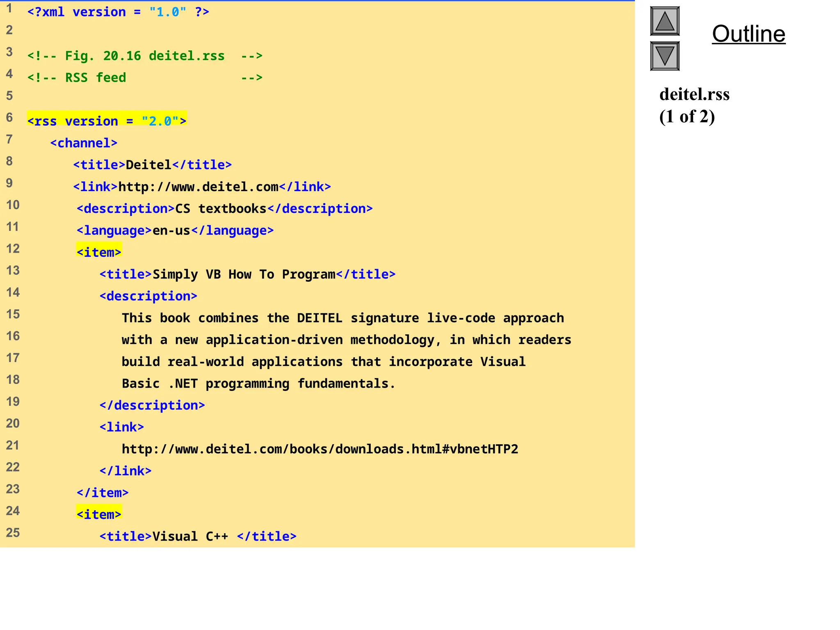Viewport: 840px width, 630px height.
Task: Click line number 6
Action: click(9, 118)
